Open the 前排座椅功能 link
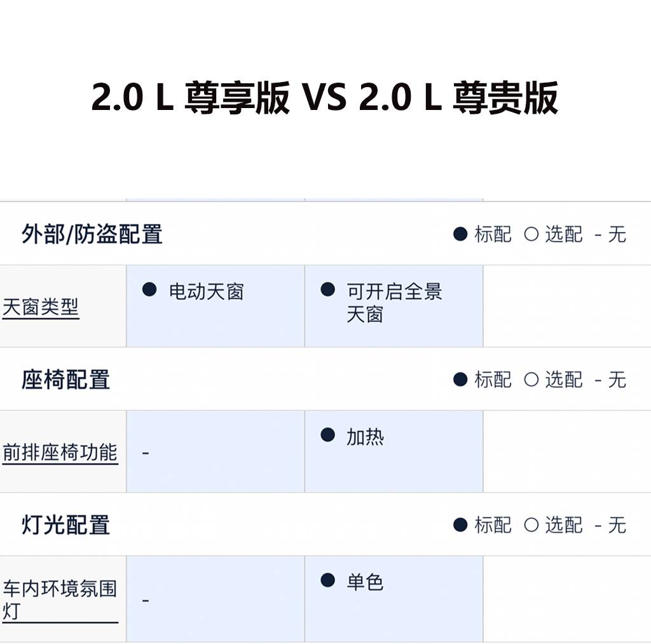 coord(60,453)
